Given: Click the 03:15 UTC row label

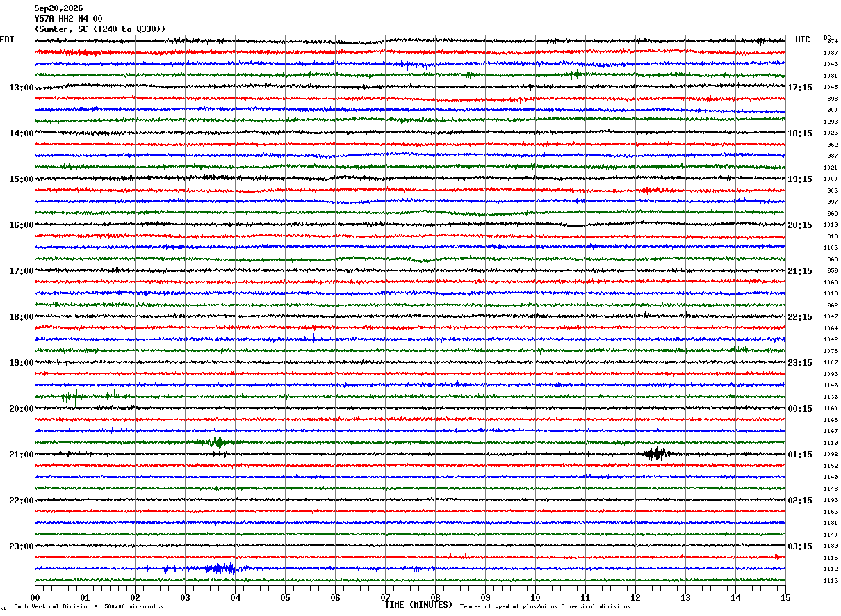Looking at the screenshot, I should pyautogui.click(x=800, y=546).
